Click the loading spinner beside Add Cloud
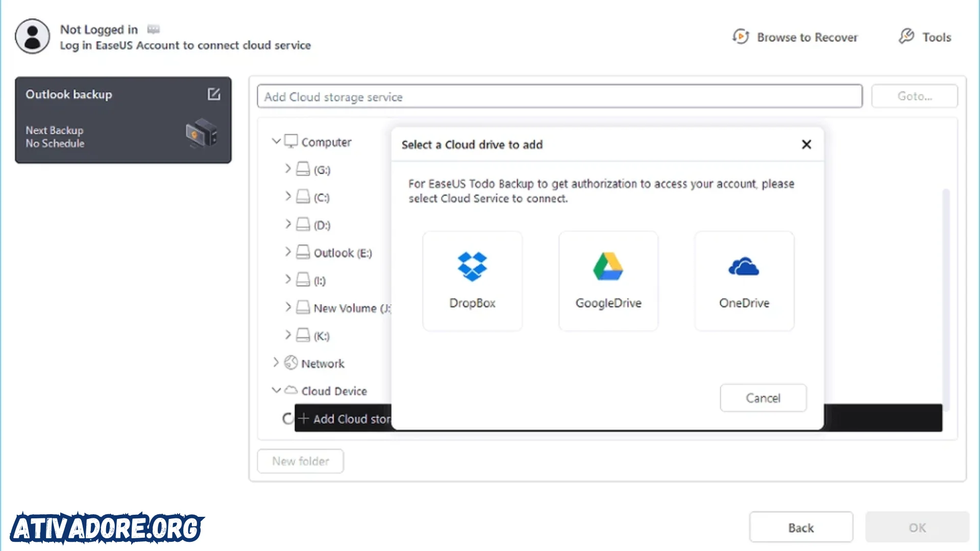 click(287, 419)
